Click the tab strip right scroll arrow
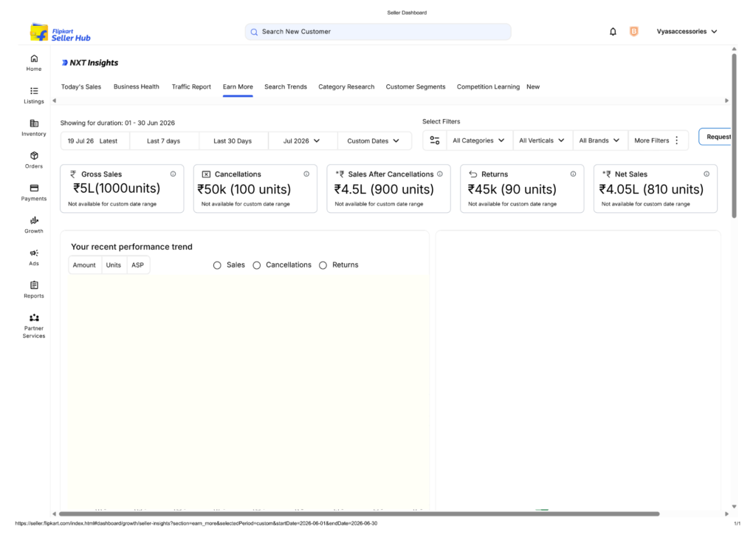The image size is (756, 535). (726, 100)
